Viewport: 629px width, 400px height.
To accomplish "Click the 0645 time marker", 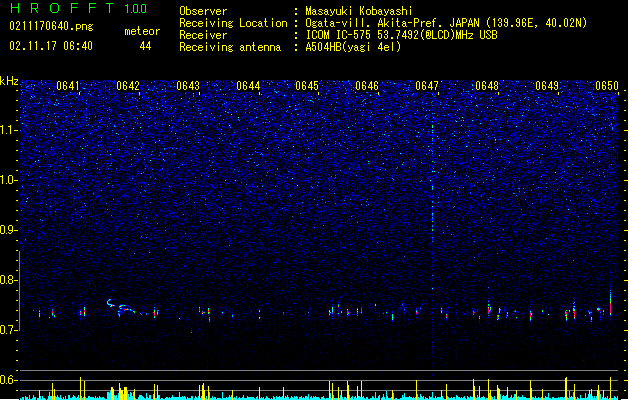I will click(307, 86).
